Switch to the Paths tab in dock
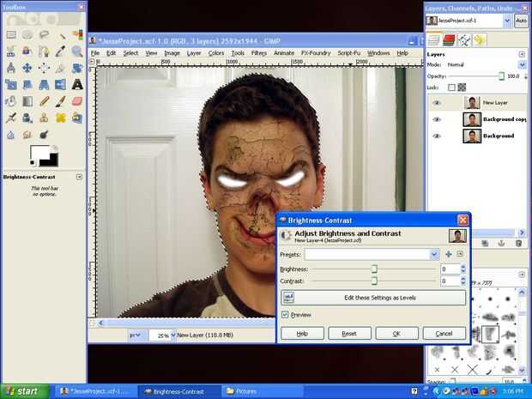This screenshot has width=532, height=399. (x=464, y=40)
